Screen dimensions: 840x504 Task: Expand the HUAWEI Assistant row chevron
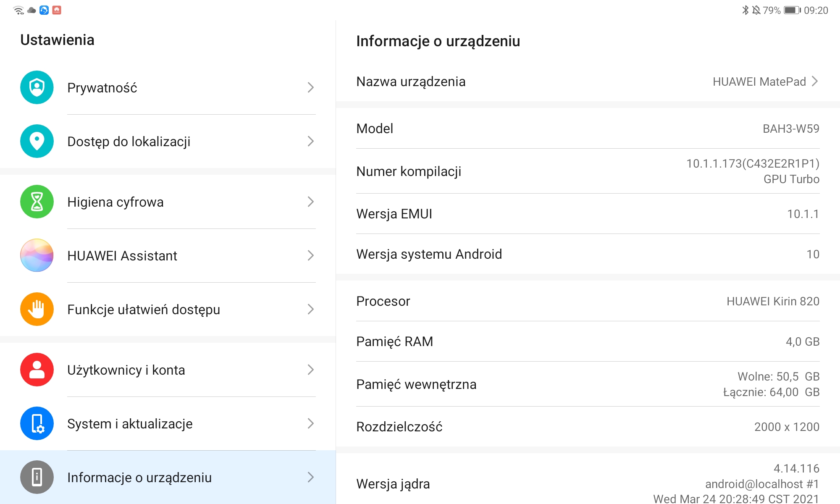pyautogui.click(x=310, y=255)
